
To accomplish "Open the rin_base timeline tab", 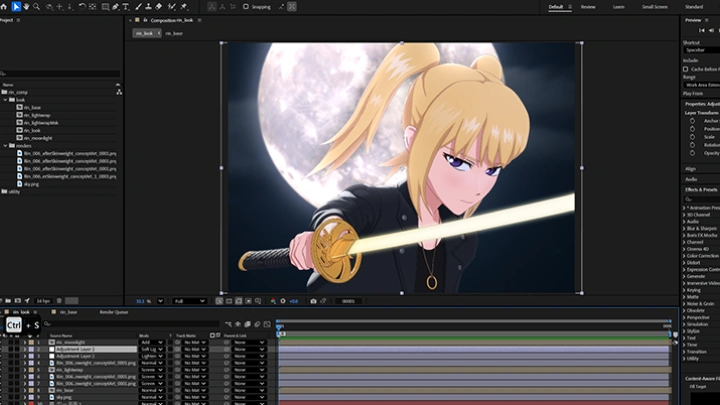I will (68, 312).
